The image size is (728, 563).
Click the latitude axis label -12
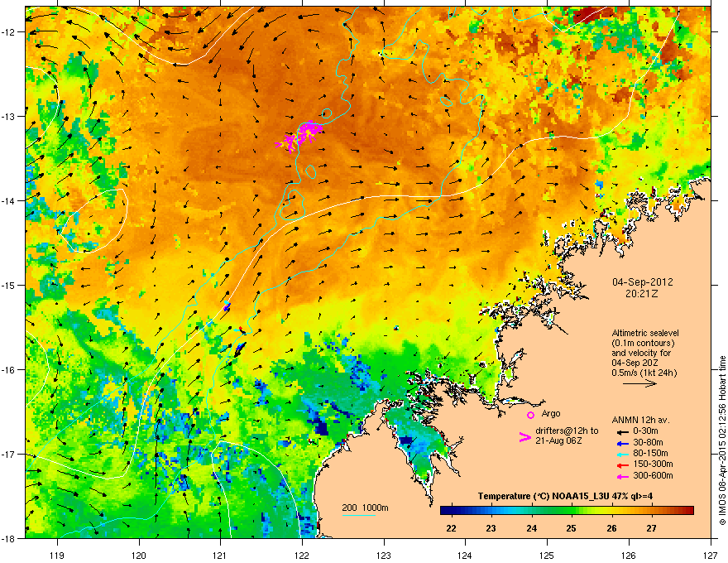point(8,32)
